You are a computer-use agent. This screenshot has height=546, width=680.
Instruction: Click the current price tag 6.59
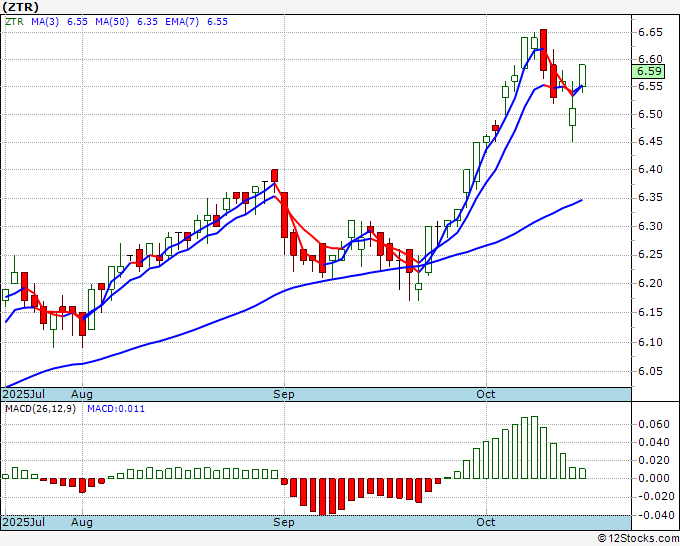tap(649, 71)
